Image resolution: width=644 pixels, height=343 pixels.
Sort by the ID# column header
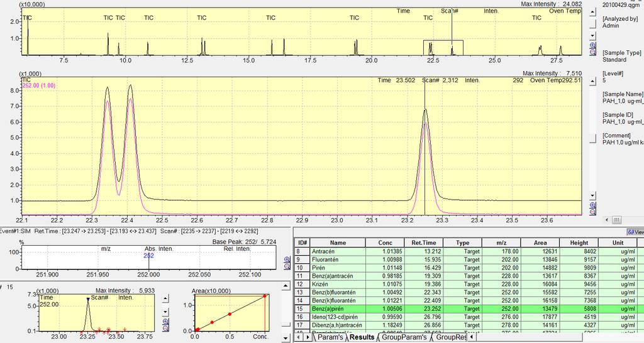303,242
